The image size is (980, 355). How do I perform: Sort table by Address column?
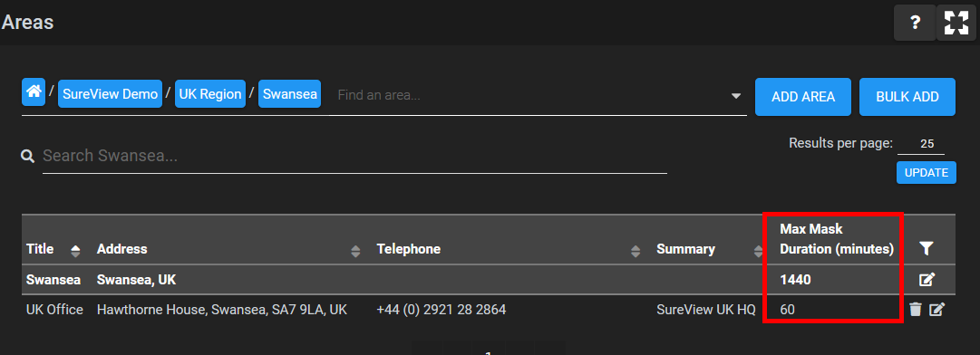pyautogui.click(x=355, y=251)
